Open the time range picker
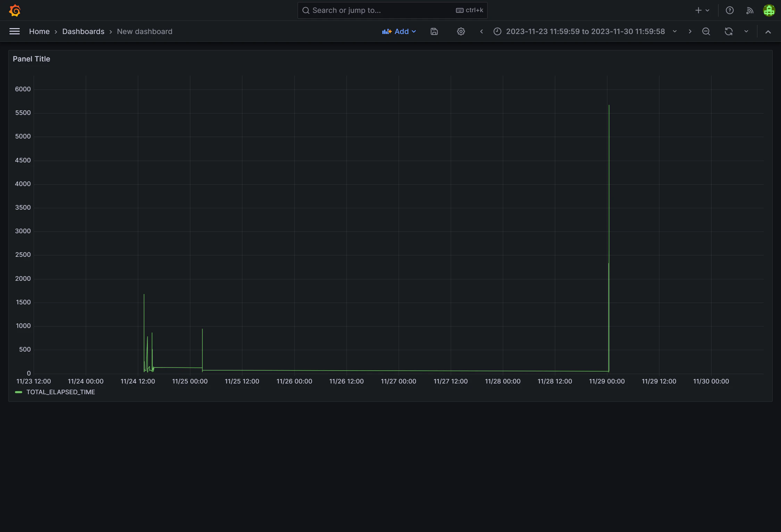Viewport: 781px width, 532px height. coord(585,32)
